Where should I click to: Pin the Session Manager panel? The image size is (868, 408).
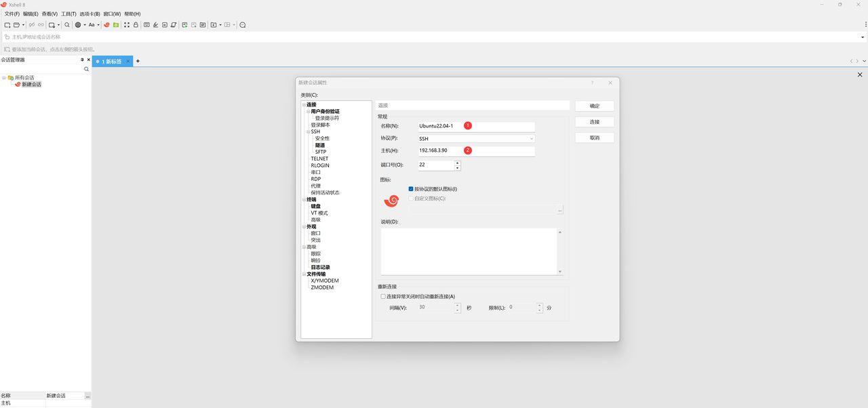[x=82, y=60]
